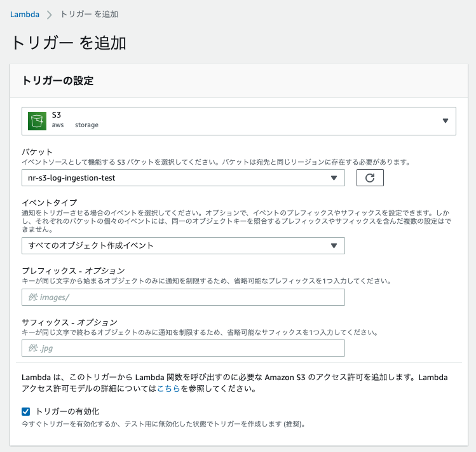The width and height of the screenshot is (476, 452).
Task: Toggle the トリガーの有効化 checkbox
Action: pos(26,411)
